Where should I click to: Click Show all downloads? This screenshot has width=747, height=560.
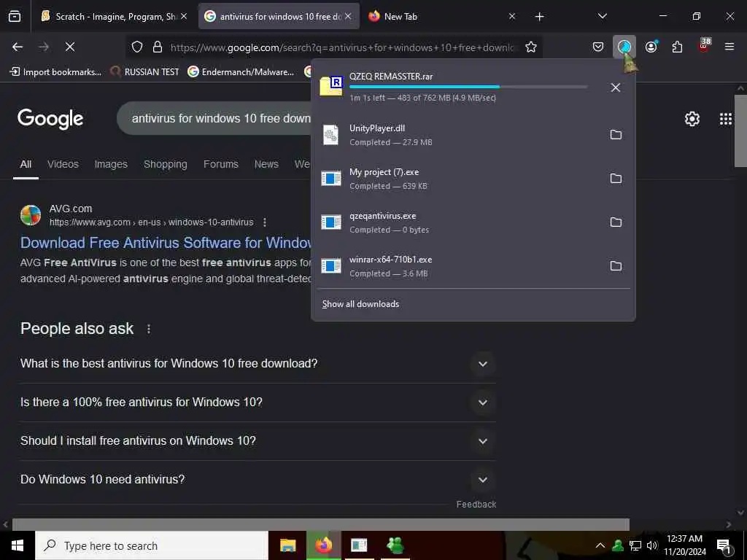[360, 304]
